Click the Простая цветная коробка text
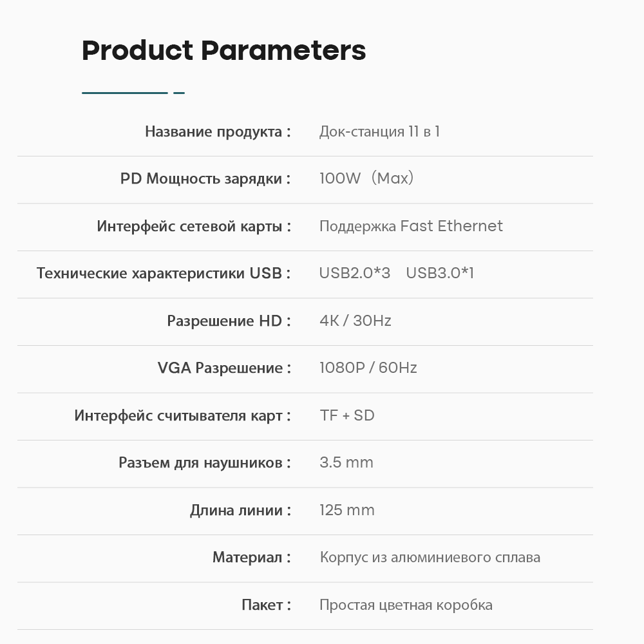 tap(406, 605)
